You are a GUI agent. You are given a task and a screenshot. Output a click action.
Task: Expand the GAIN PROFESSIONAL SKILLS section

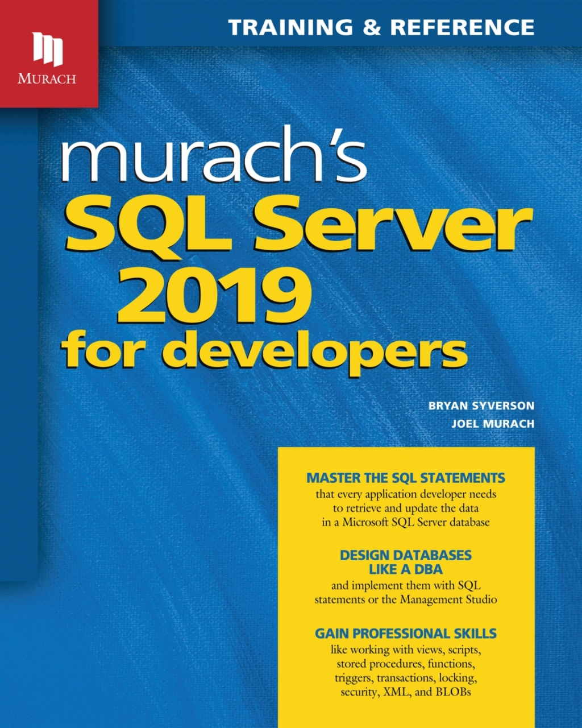tap(406, 632)
